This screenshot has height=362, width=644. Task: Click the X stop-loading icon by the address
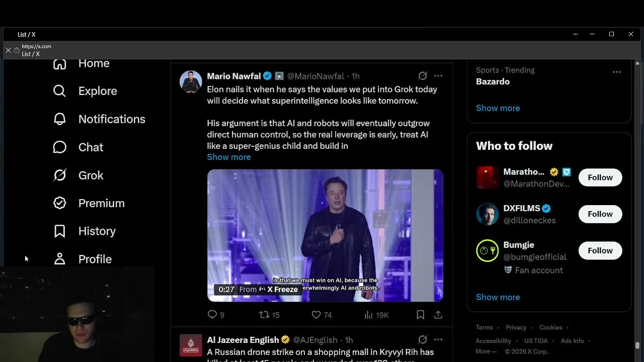tap(8, 50)
